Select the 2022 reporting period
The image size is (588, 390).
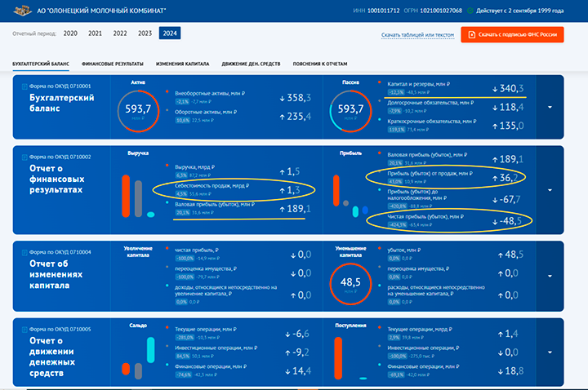120,33
